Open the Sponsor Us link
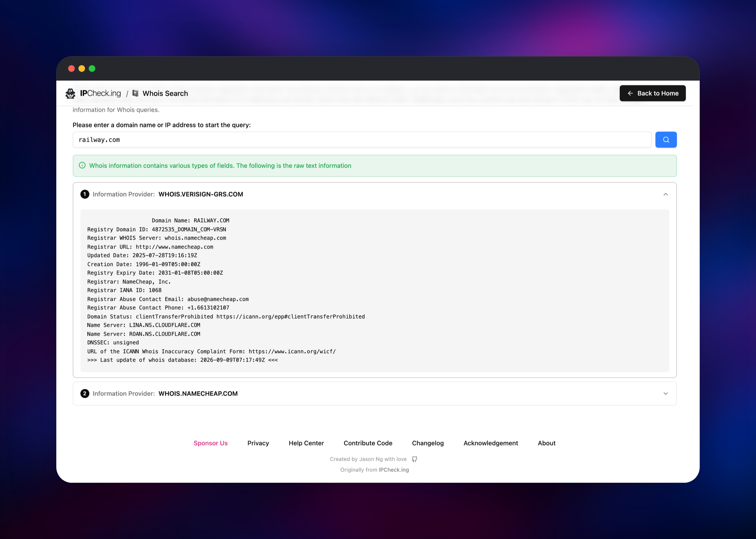The width and height of the screenshot is (756, 539). [211, 443]
